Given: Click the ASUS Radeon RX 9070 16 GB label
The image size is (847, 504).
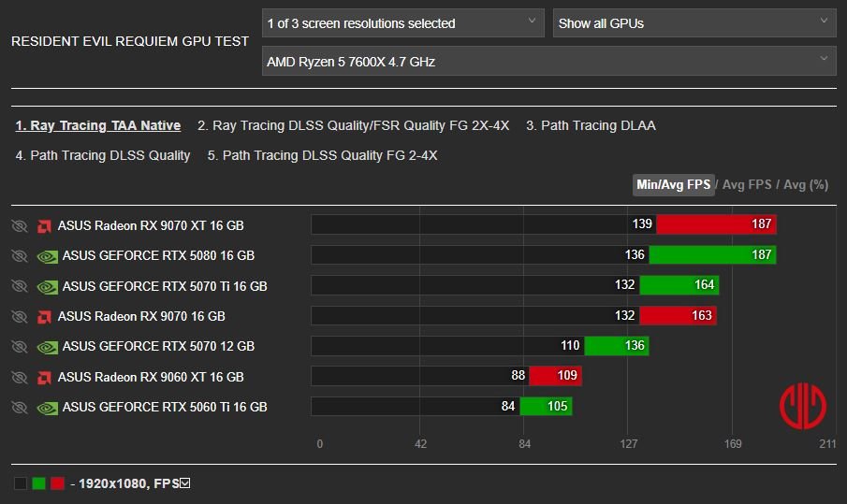Looking at the screenshot, I should click(x=141, y=316).
